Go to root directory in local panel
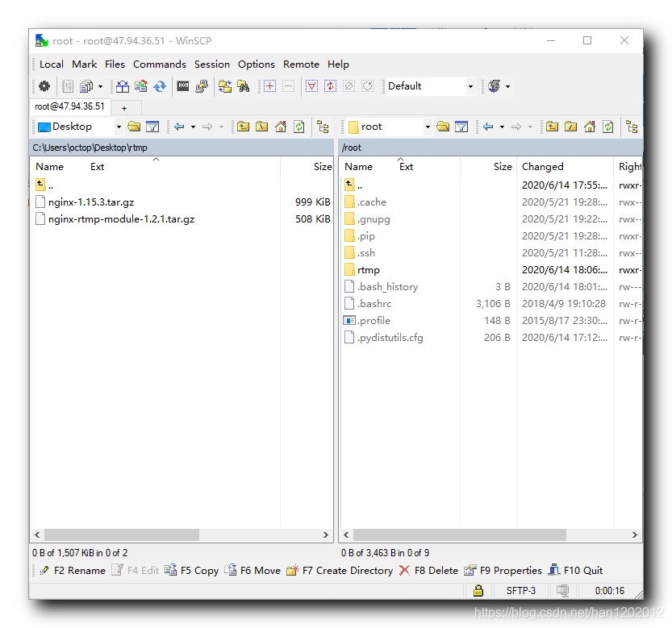The height and width of the screenshot is (628, 672). tap(262, 127)
